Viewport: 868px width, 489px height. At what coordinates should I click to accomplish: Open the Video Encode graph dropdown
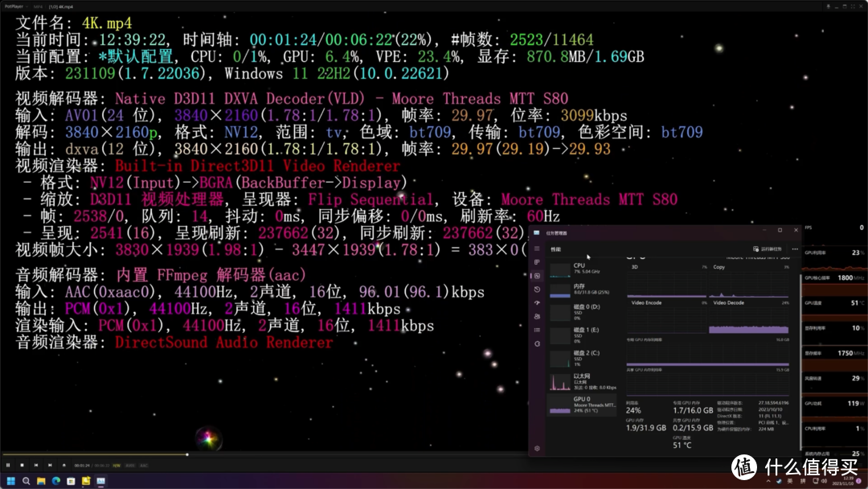point(646,303)
